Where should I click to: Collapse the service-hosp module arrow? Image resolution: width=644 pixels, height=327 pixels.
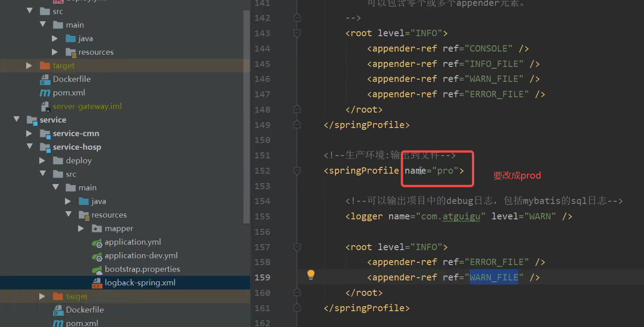click(x=29, y=147)
